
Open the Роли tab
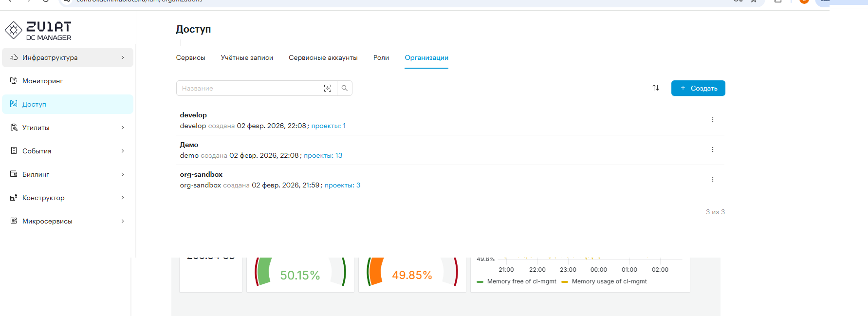pyautogui.click(x=381, y=57)
